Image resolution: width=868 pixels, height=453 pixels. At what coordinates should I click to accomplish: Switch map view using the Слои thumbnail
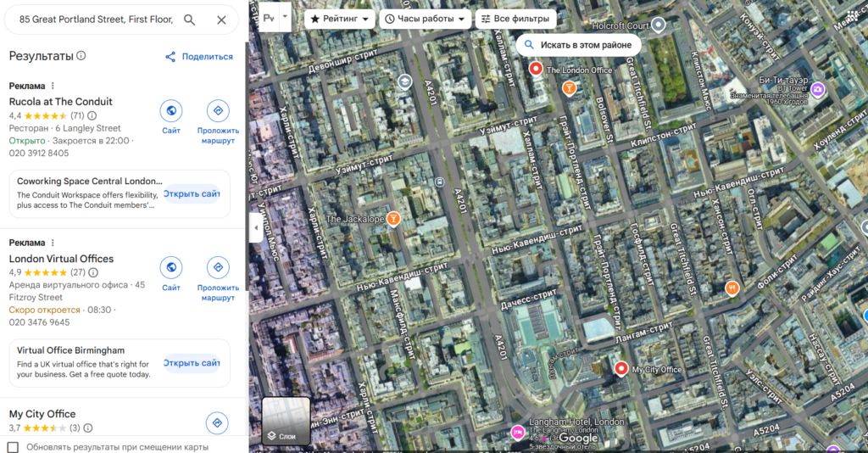click(x=286, y=421)
